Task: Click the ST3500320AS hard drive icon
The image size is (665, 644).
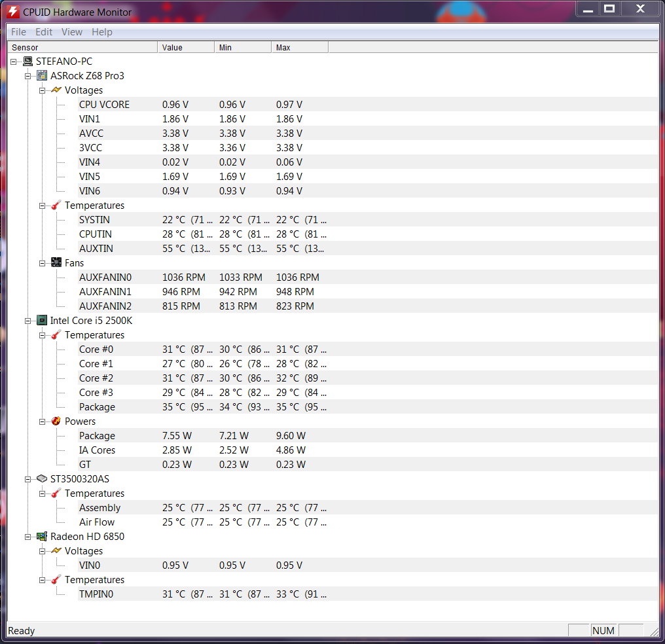Action: 42,479
